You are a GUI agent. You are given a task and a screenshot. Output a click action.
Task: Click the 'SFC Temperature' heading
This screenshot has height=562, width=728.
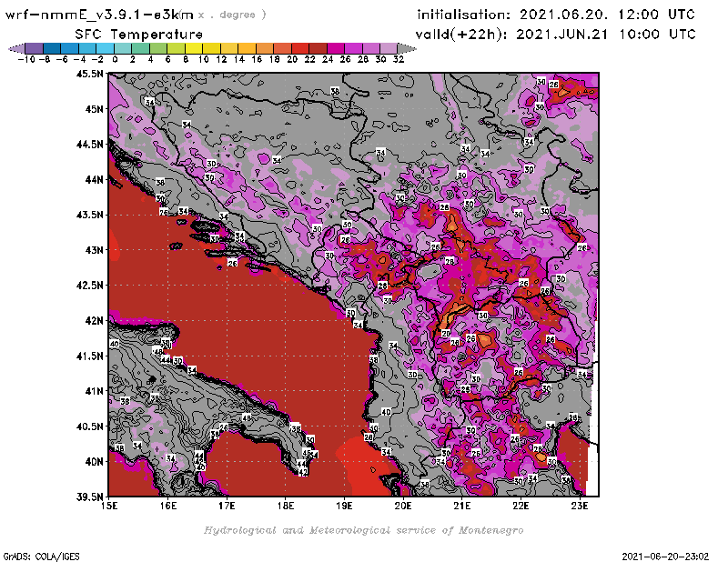pos(139,35)
